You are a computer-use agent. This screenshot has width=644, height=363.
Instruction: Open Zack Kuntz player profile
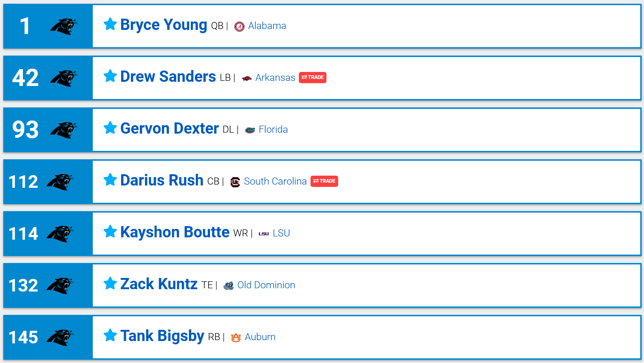[x=159, y=284]
